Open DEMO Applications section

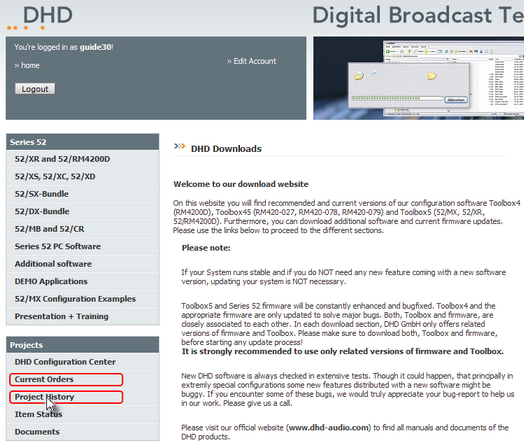83,281
